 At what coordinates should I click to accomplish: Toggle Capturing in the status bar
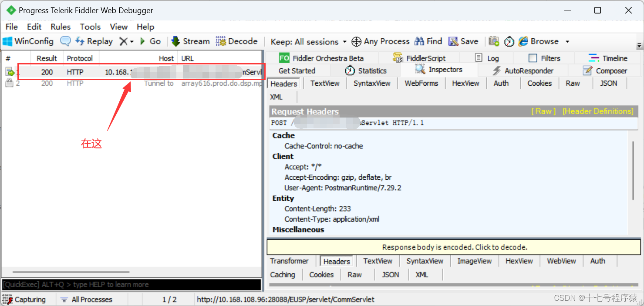(x=24, y=299)
